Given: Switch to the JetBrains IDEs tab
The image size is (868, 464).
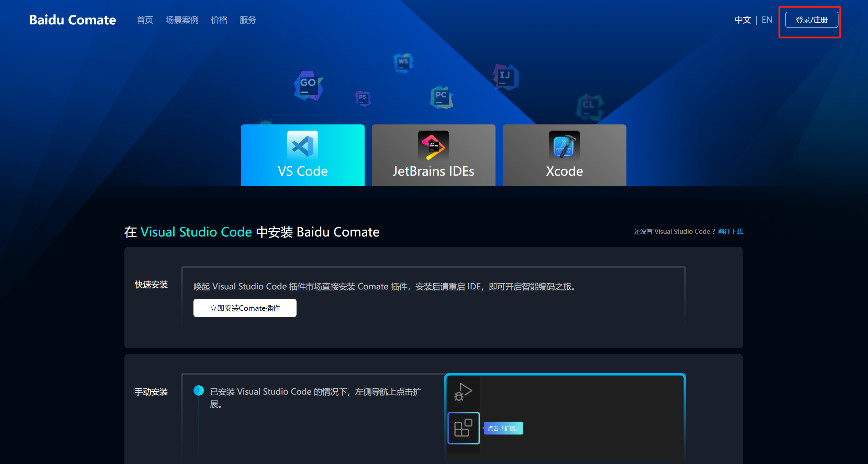Looking at the screenshot, I should pos(433,155).
